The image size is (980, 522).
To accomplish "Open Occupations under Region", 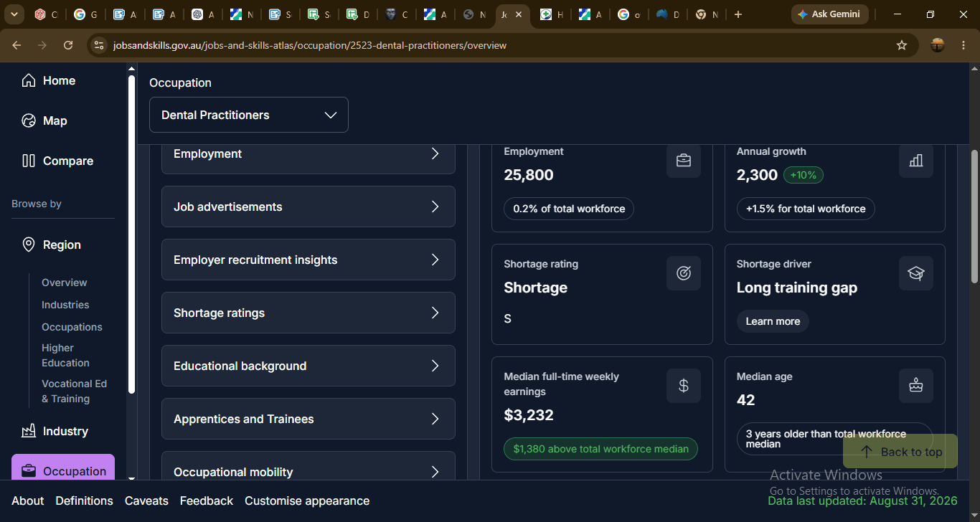I will (72, 327).
